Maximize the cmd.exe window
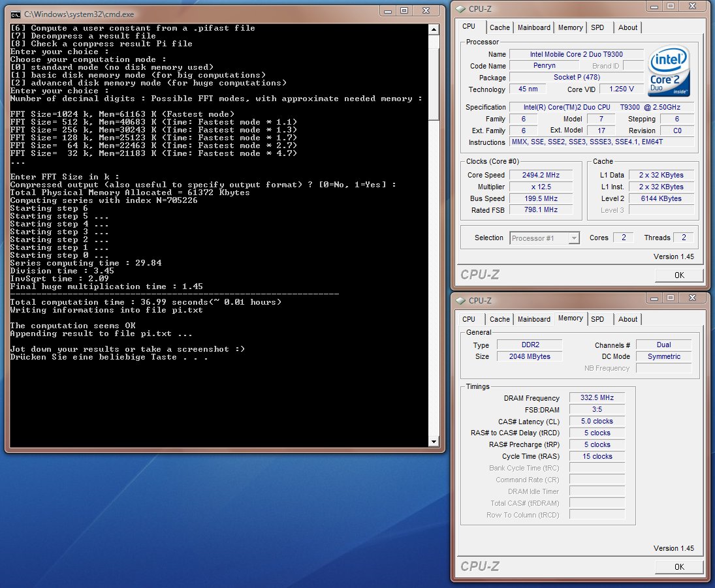The height and width of the screenshot is (588, 715). coord(404,11)
